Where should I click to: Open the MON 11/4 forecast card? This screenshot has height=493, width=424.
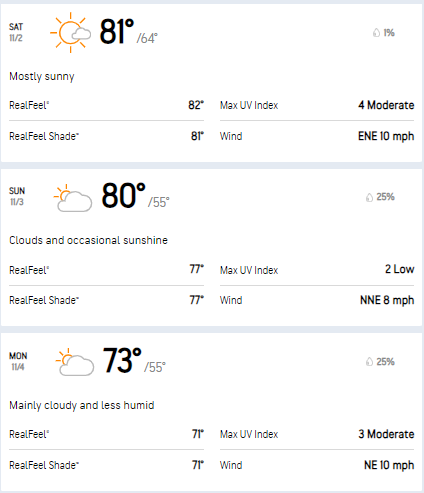[212, 412]
